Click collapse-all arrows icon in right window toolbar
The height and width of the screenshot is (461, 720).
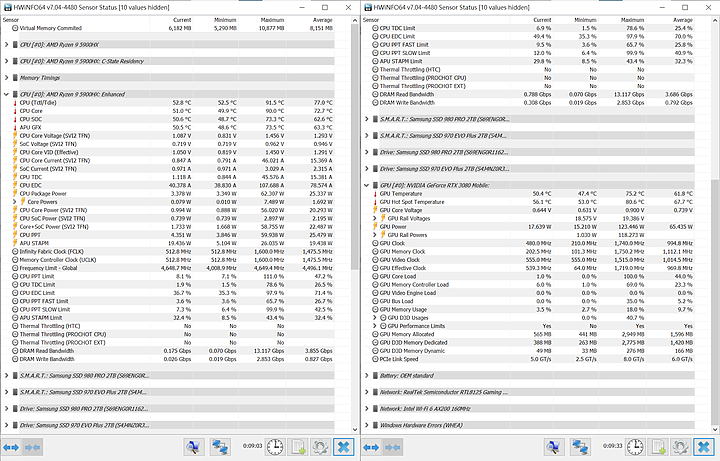pos(392,447)
